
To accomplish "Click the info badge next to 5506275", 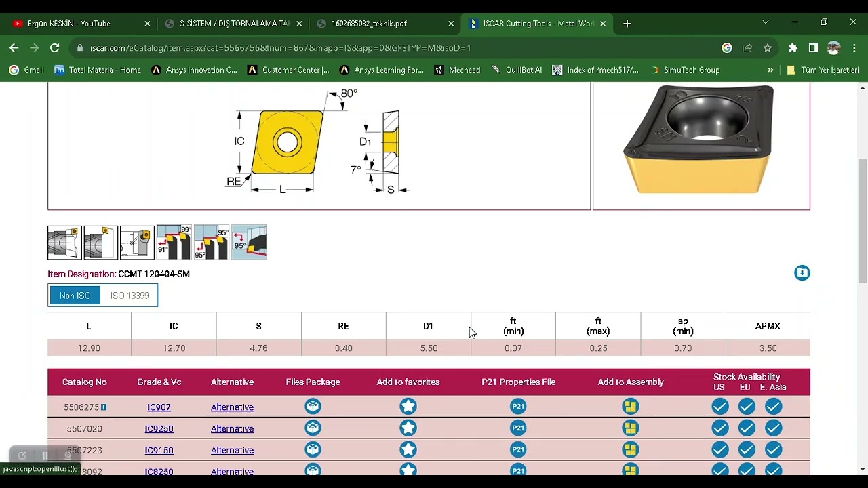I will (104, 407).
